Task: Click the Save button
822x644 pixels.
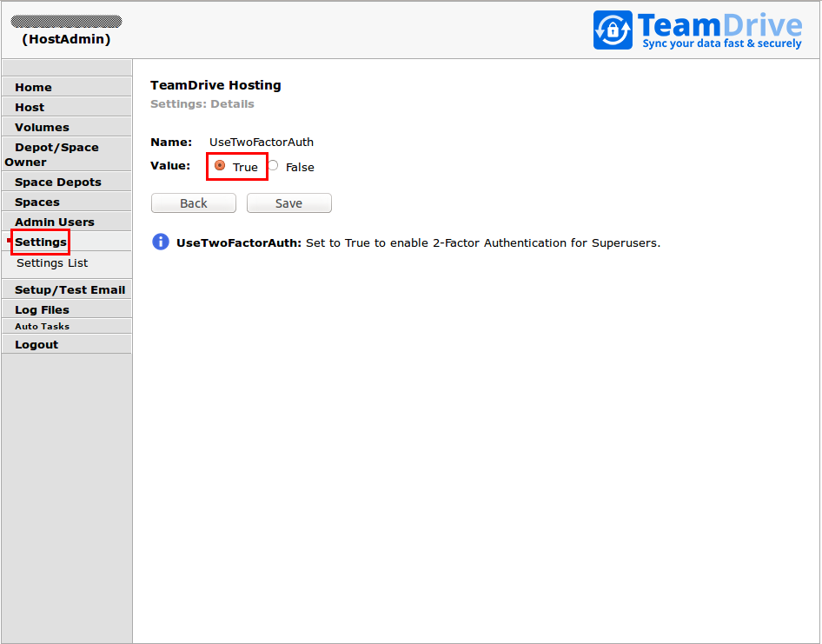Action: [288, 203]
